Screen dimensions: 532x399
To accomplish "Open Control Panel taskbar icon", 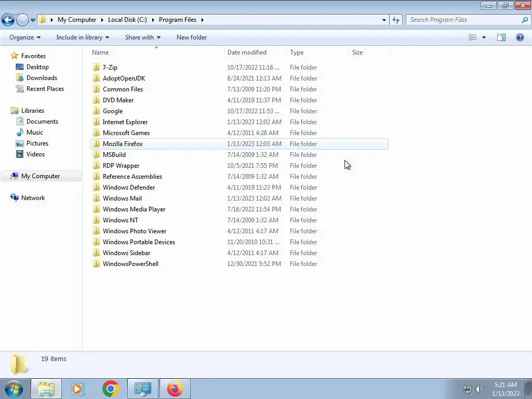I will (142, 389).
